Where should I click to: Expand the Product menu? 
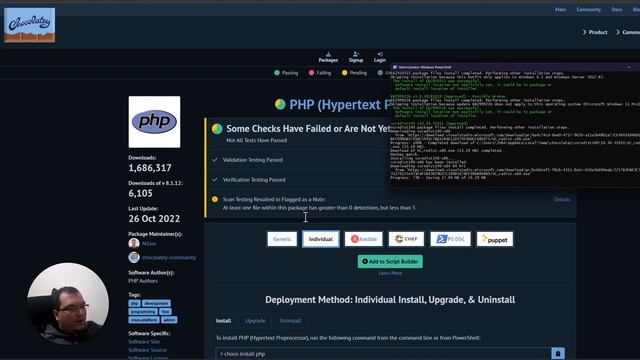pyautogui.click(x=595, y=32)
